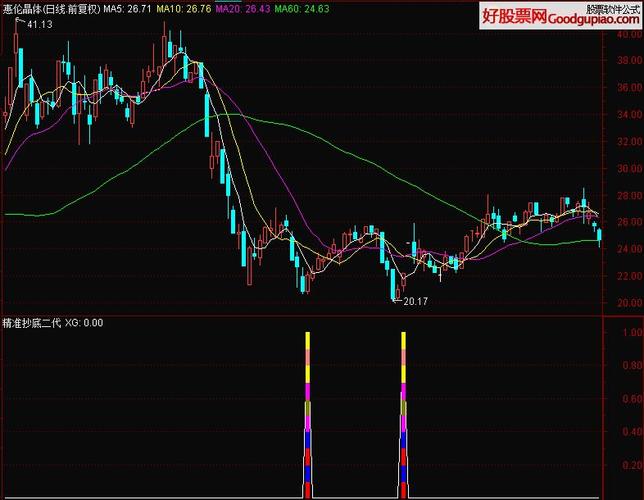Click the 惠伦晶体(日线.前复权) chart title
644x500 pixels.
pyautogui.click(x=51, y=9)
